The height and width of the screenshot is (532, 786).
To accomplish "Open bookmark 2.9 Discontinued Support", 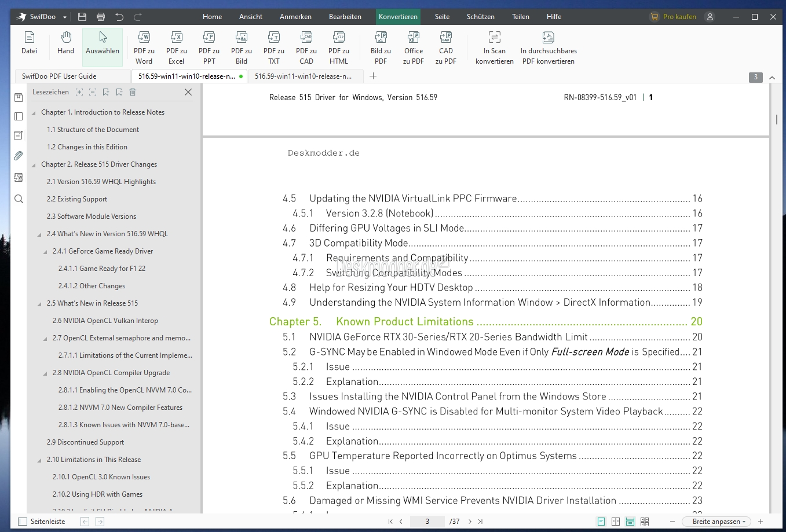I will point(85,442).
